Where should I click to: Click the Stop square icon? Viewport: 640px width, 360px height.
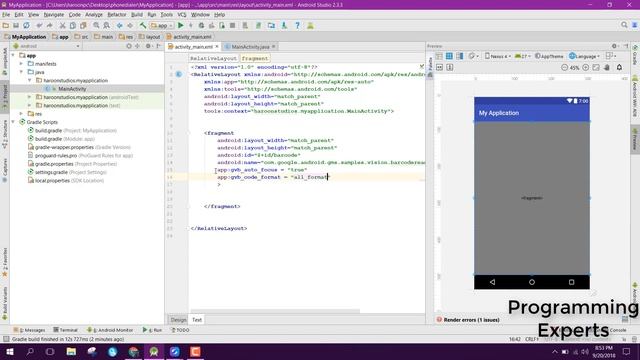click(232, 25)
